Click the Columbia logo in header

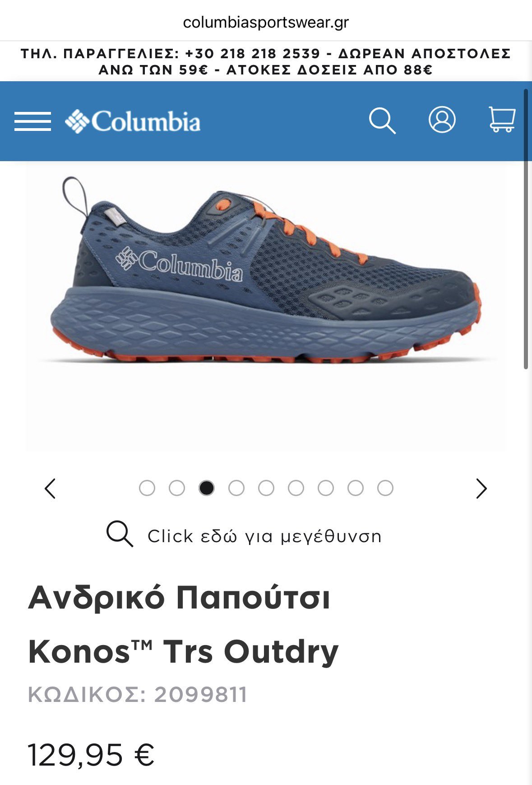click(133, 121)
